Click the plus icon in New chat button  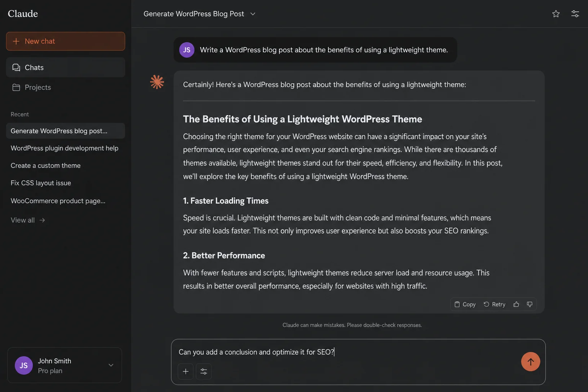coord(16,41)
